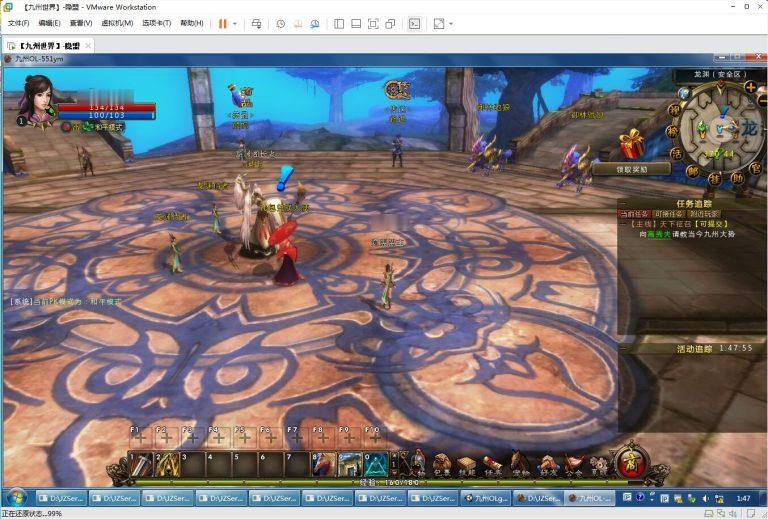Expand stretch guest display dropdown arrow

451,24
